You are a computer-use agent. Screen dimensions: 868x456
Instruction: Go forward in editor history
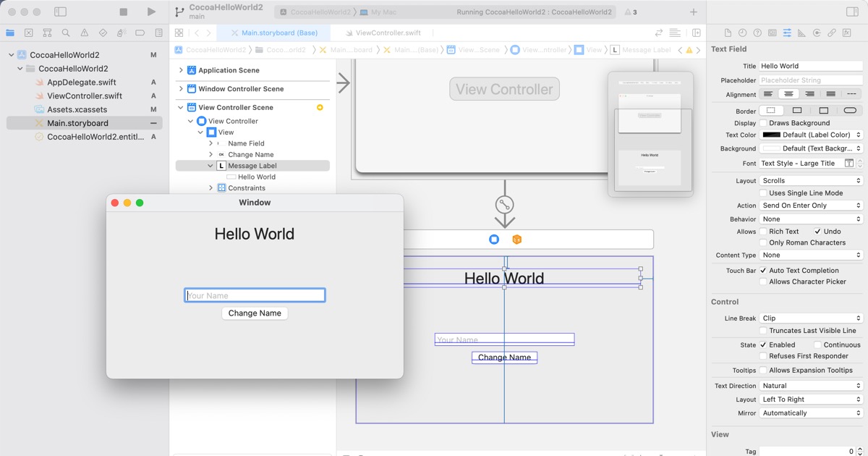pyautogui.click(x=209, y=33)
